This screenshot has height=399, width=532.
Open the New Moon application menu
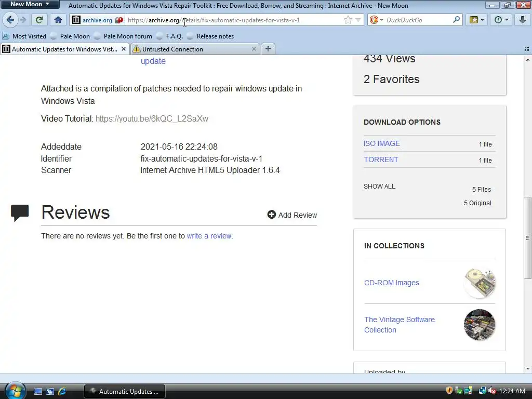click(30, 4)
